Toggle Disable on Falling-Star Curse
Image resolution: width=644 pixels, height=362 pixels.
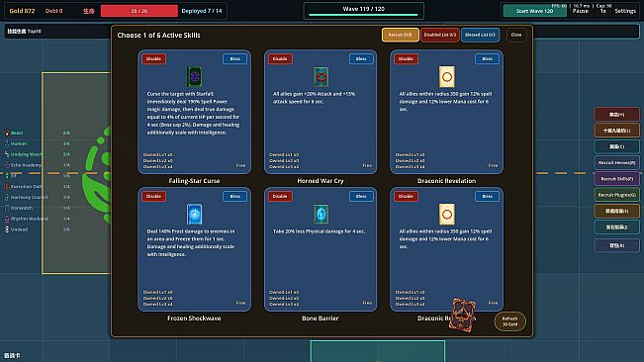click(153, 58)
